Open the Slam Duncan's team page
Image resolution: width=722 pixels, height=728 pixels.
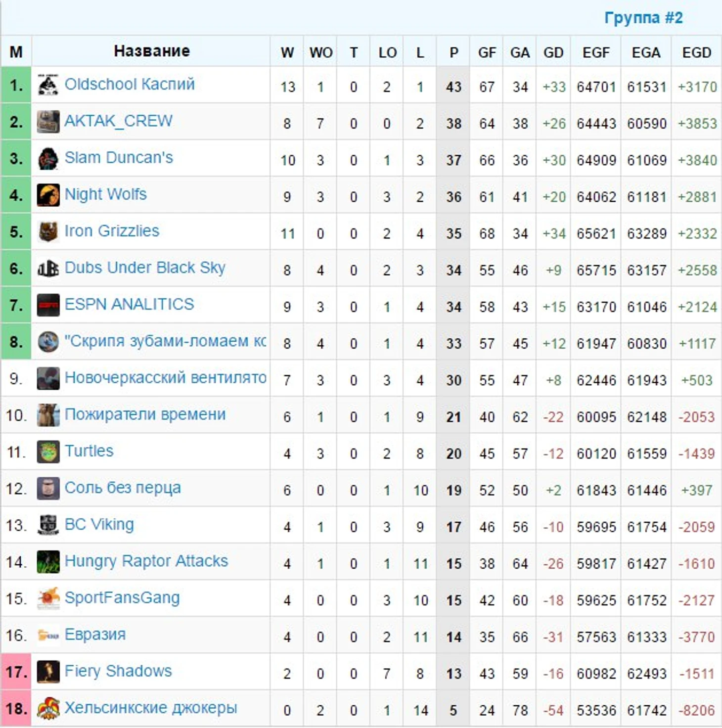click(119, 158)
